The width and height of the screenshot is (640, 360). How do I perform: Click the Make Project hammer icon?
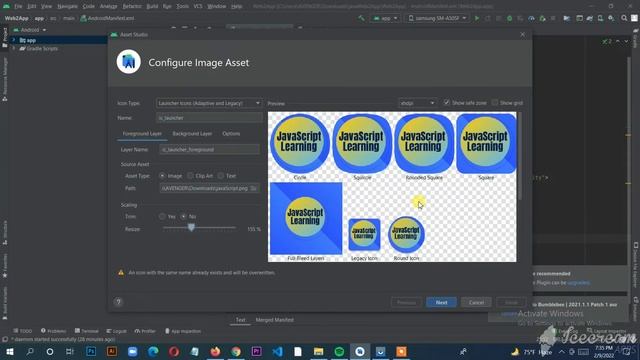point(361,18)
